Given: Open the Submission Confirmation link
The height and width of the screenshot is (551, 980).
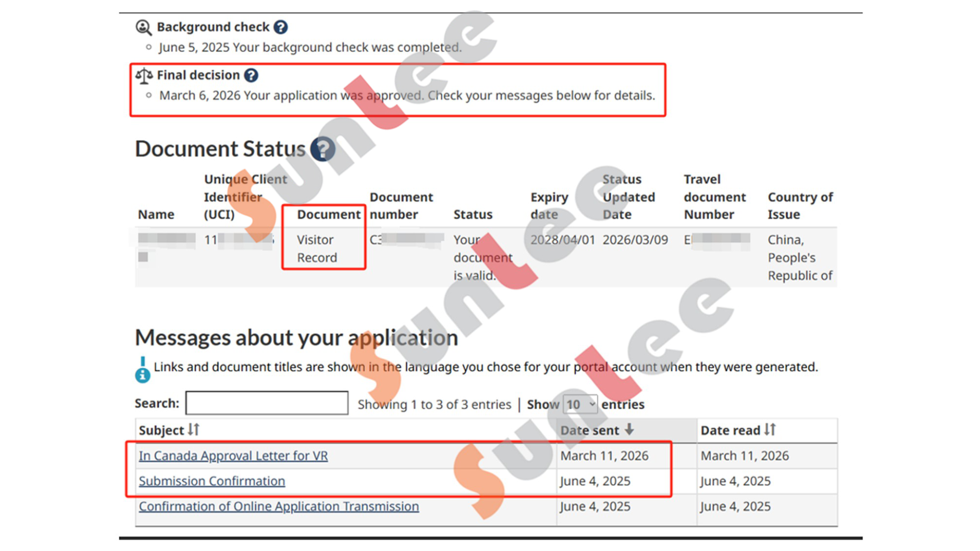Looking at the screenshot, I should click(x=212, y=481).
